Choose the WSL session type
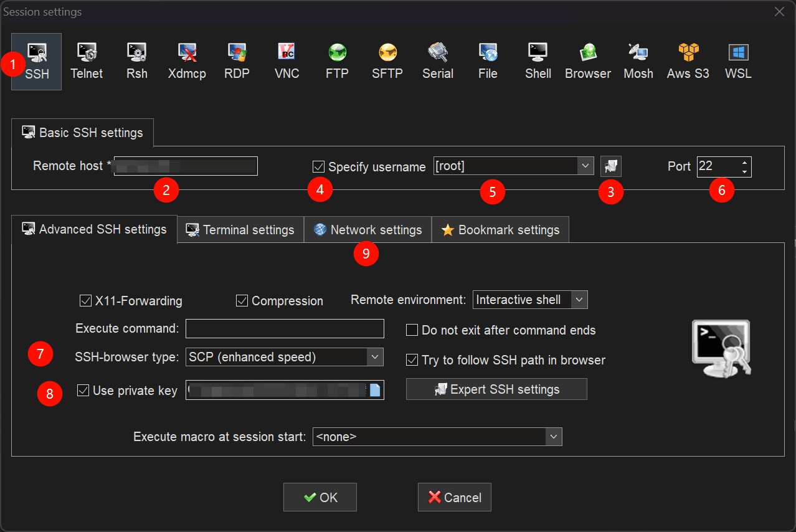The image size is (796, 532). pyautogui.click(x=738, y=61)
